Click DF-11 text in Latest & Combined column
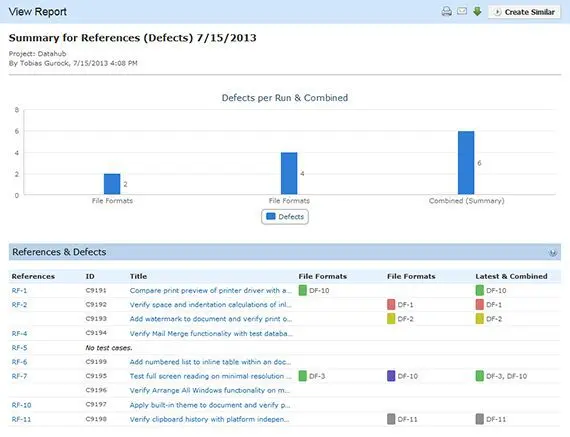Viewport: 570px width, 437px height. 496,419
